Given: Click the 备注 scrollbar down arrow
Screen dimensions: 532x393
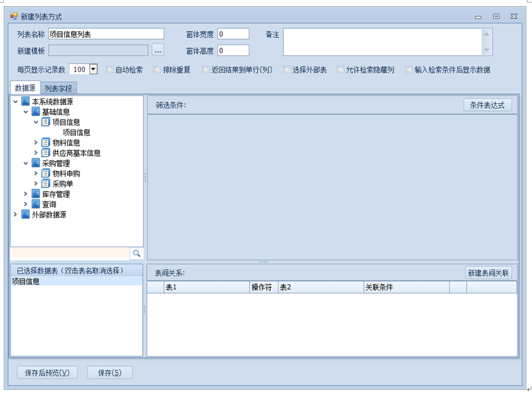Looking at the screenshot, I should tap(487, 50).
